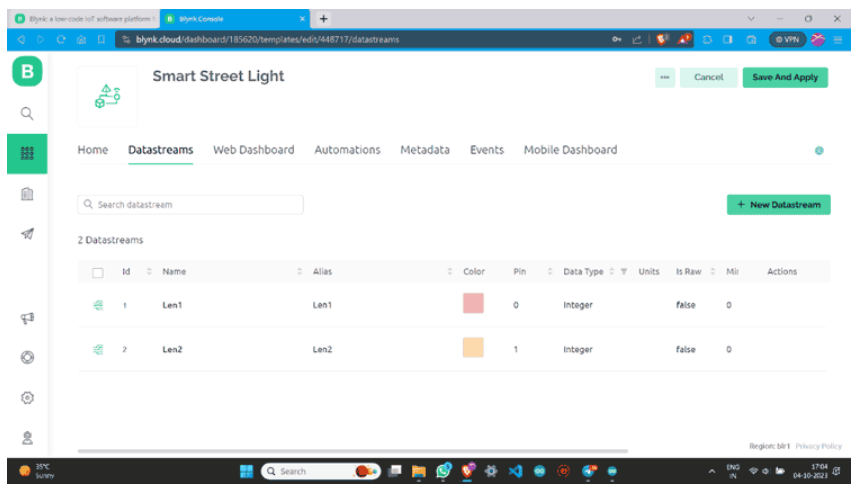Open the settings gear icon in the sidebar

click(x=27, y=397)
